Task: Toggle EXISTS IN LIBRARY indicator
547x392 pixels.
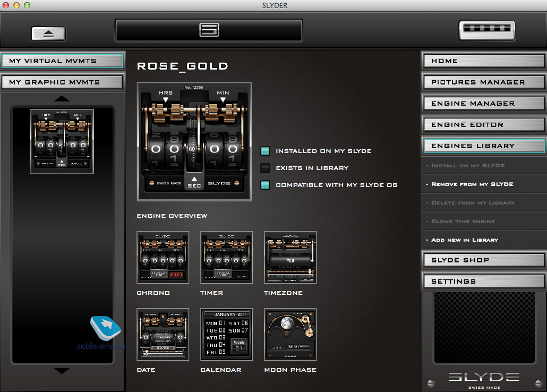Action: point(265,168)
